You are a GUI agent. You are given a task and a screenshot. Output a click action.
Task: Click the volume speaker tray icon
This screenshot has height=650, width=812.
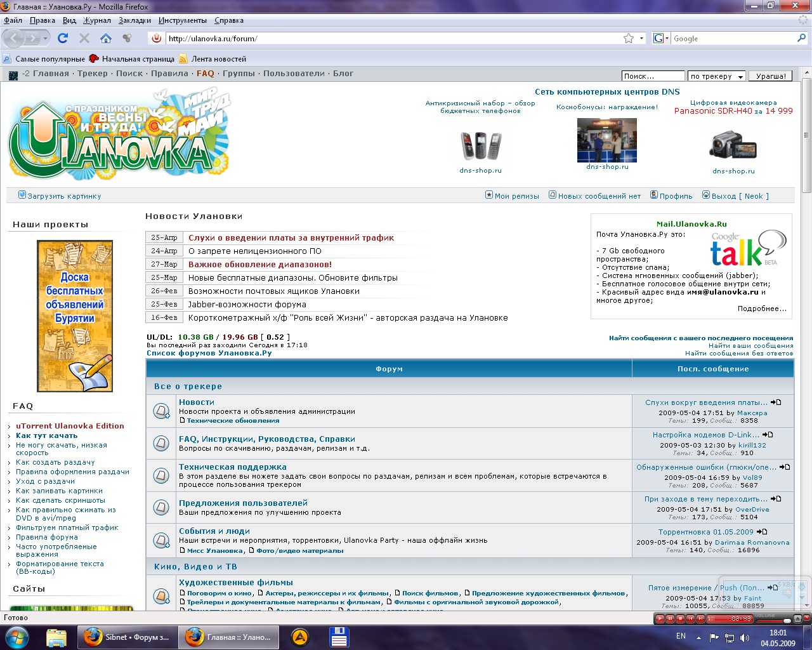coord(744,637)
